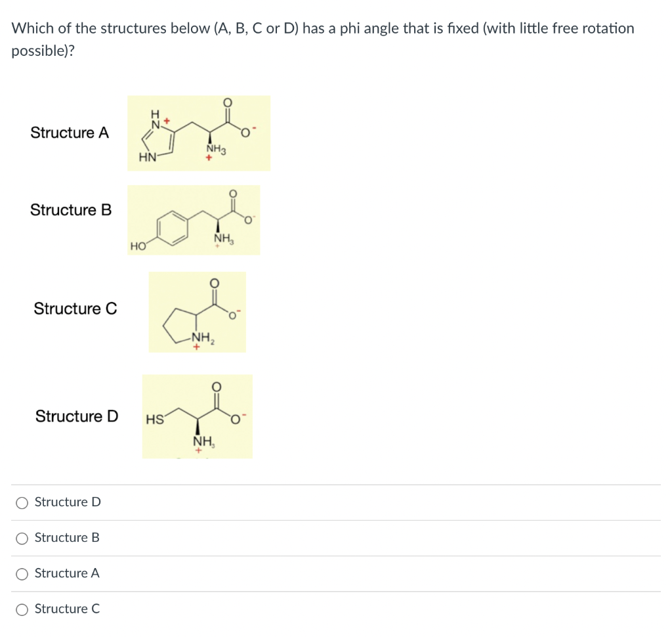Click the Structure D molecule image

197,416
